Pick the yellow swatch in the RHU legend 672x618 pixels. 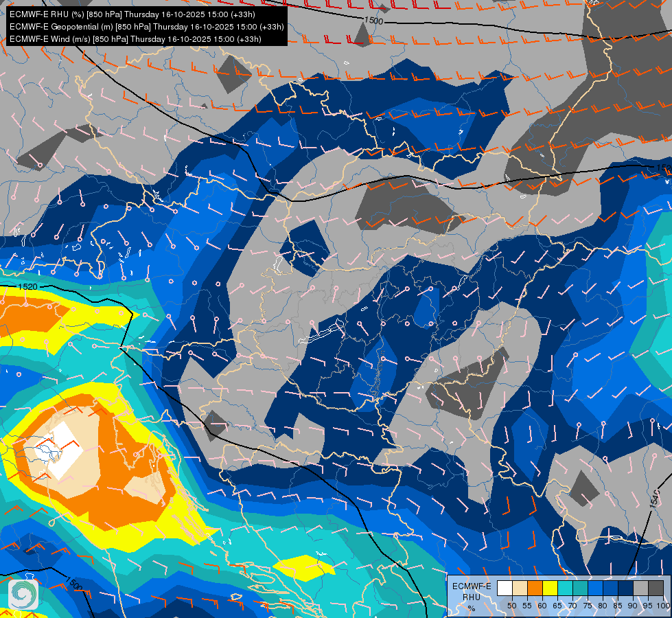tap(550, 588)
